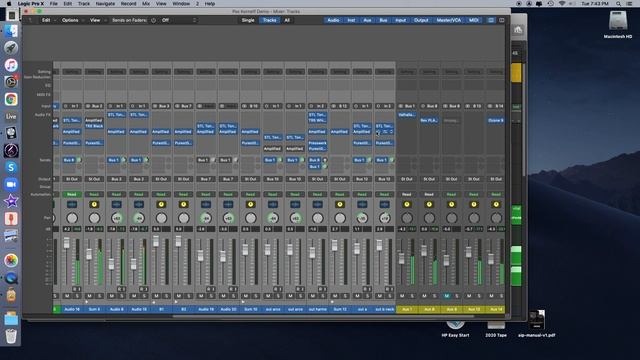Open iTunes from the Dock
The width and height of the screenshot is (640, 360).
pos(11,65)
